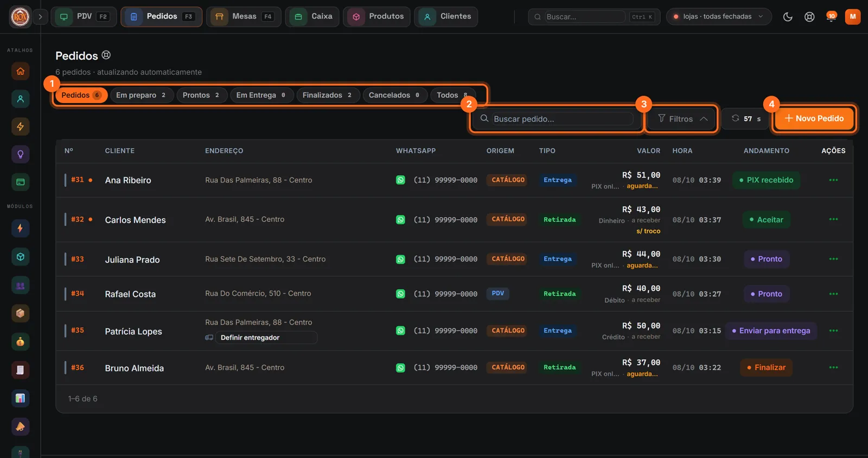Click Enviar para entrega for Patrícia Lopes
This screenshot has width=868, height=458.
(x=771, y=330)
